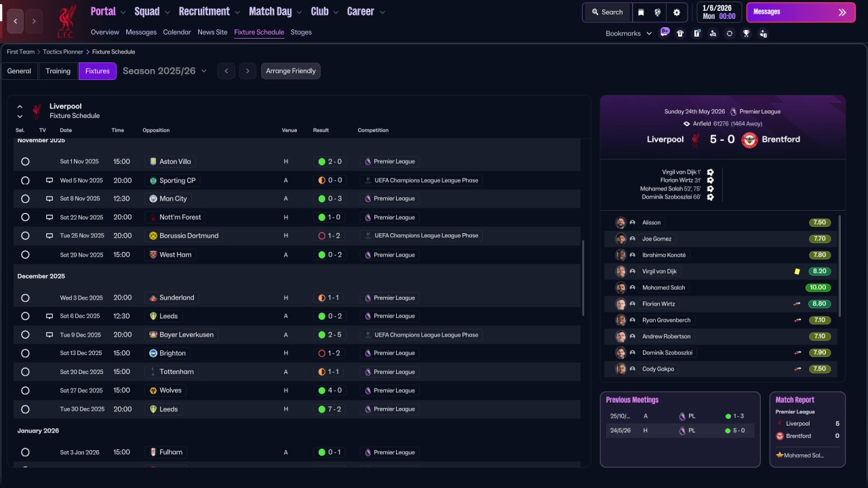
Task: Go forward with the right arrow navigation button
Action: pos(34,22)
